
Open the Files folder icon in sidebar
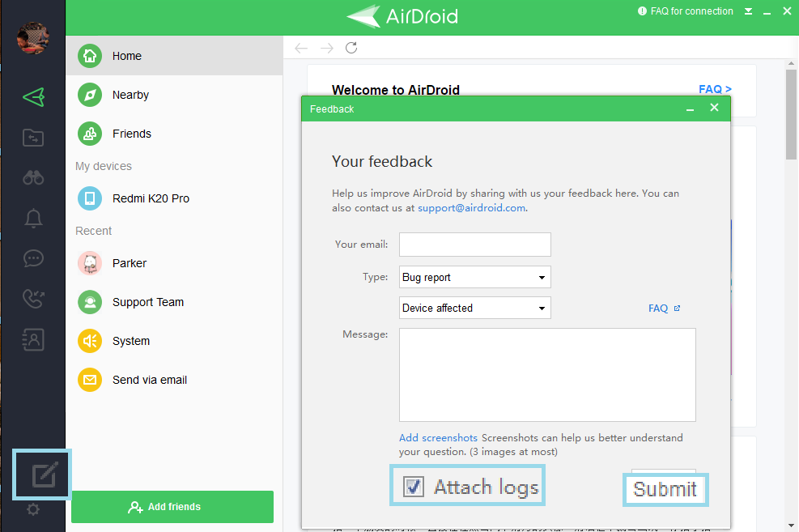tap(33, 138)
